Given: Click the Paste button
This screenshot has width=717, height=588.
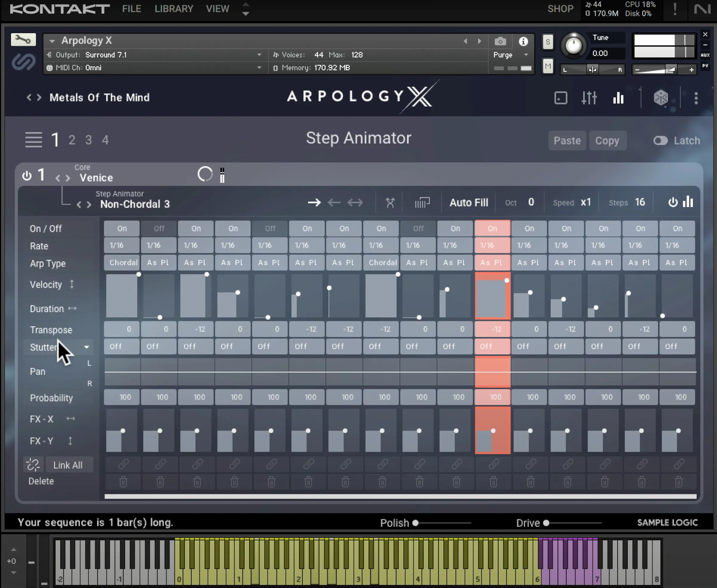Looking at the screenshot, I should [x=567, y=141].
